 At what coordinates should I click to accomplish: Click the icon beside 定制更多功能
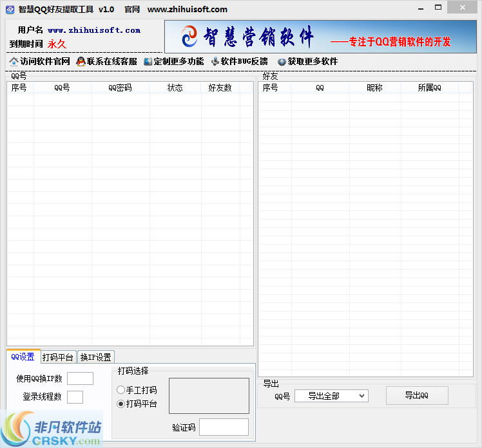[148, 61]
